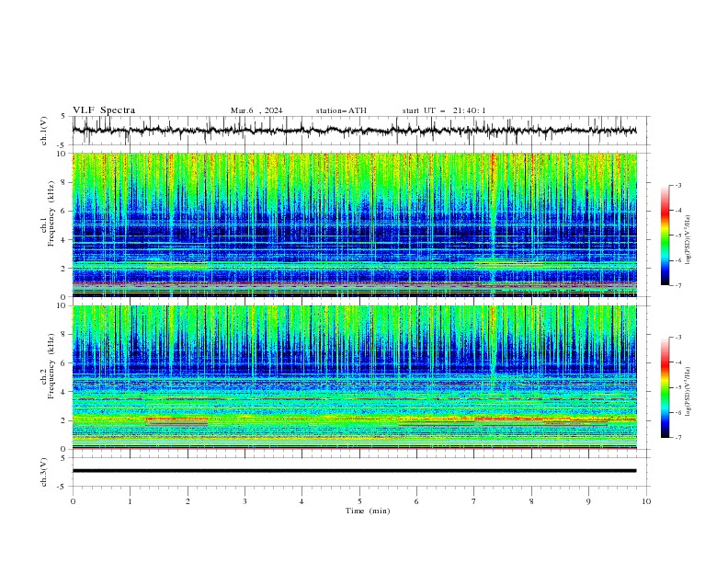Select the "start UT = 21:40: 1" text
The height and width of the screenshot is (563, 728).
444,110
